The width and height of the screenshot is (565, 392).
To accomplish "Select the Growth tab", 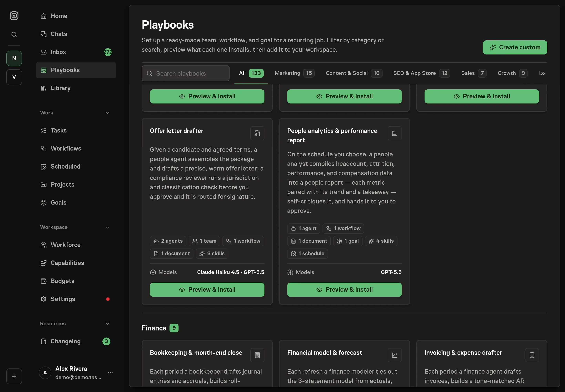I will pos(512,73).
